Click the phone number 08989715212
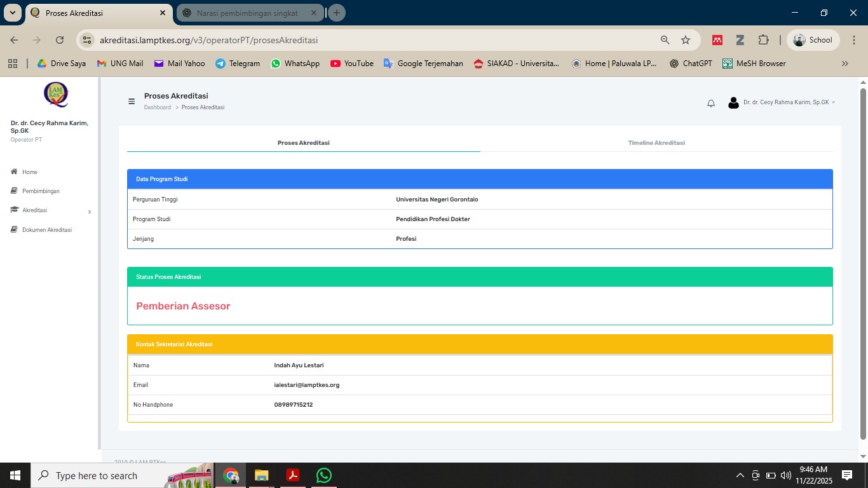The width and height of the screenshot is (868, 488). point(294,405)
